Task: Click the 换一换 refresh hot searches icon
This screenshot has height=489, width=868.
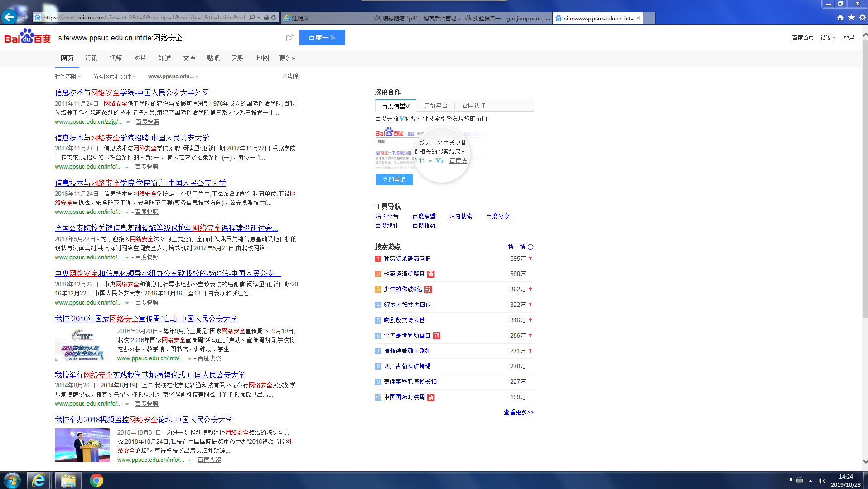Action: [x=530, y=247]
